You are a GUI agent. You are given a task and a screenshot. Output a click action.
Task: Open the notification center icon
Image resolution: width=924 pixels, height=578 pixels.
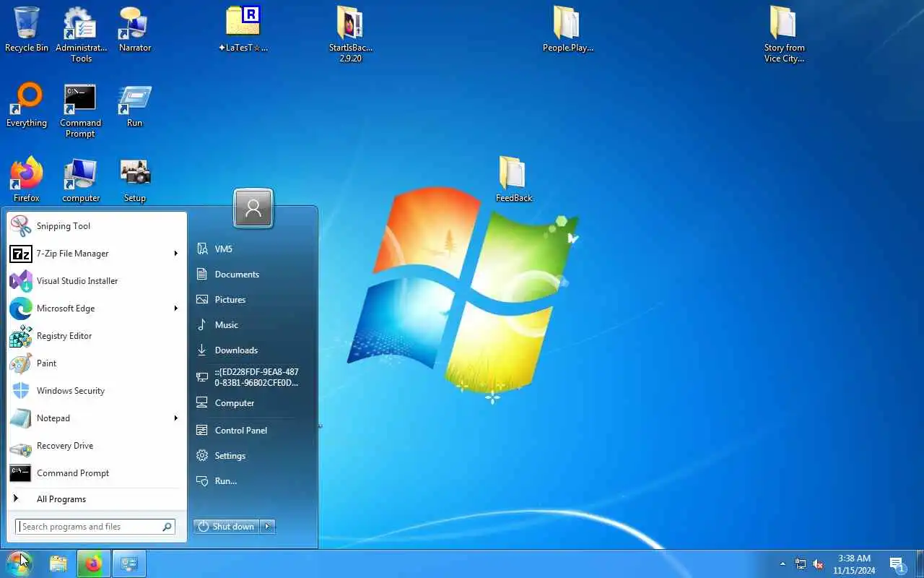(x=897, y=564)
